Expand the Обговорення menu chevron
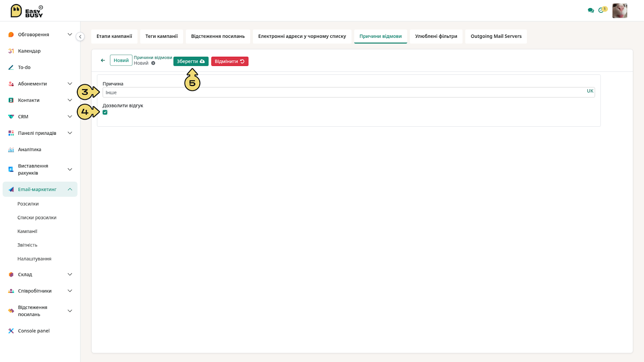The width and height of the screenshot is (644, 362). 70,35
